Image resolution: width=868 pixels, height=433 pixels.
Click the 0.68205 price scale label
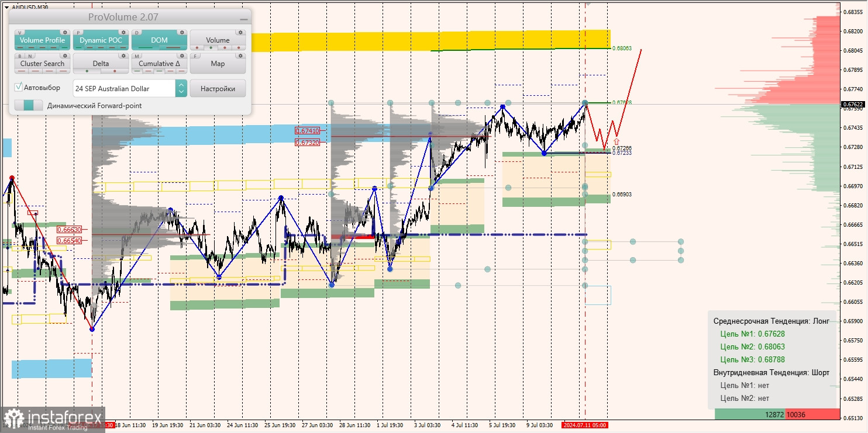[x=854, y=32]
